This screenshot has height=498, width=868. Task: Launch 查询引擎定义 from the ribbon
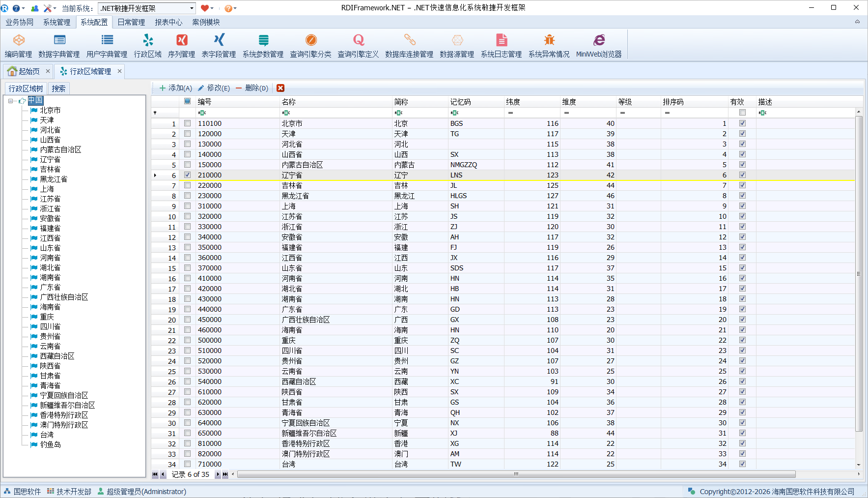[358, 45]
